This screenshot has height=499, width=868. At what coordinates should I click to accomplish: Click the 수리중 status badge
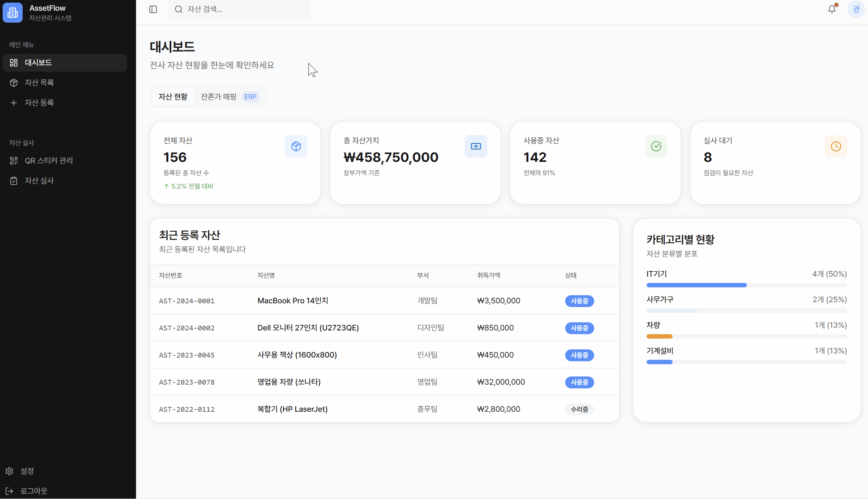coord(579,409)
